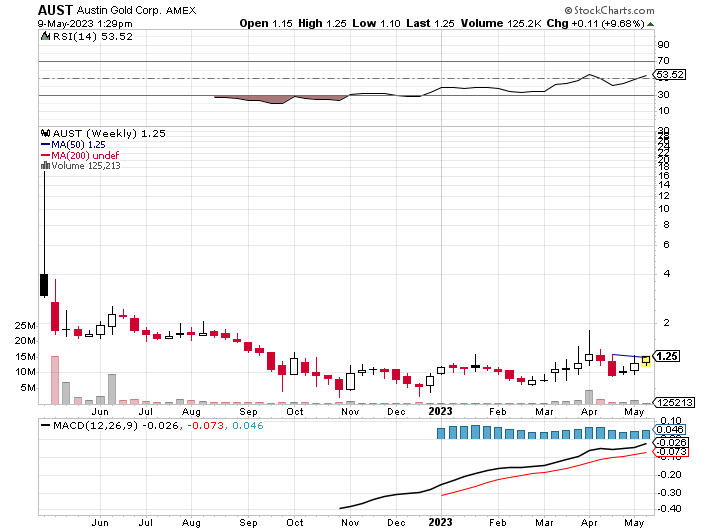Click the 2023 label under the MACD panel
The image size is (704, 529).
tap(440, 522)
